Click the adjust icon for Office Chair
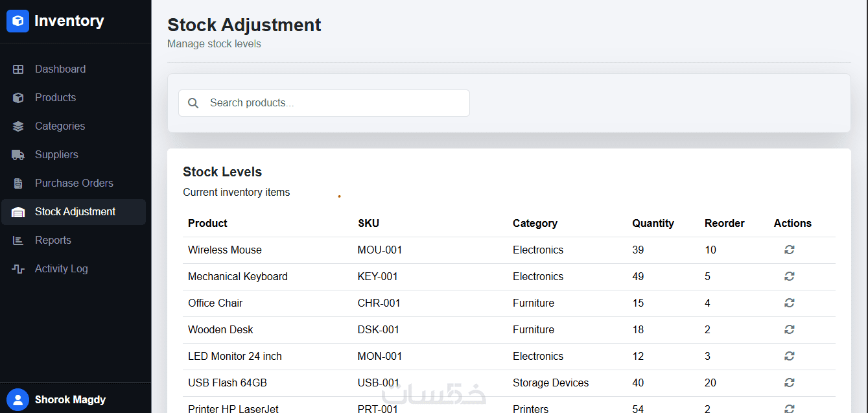The image size is (868, 413). (789, 303)
